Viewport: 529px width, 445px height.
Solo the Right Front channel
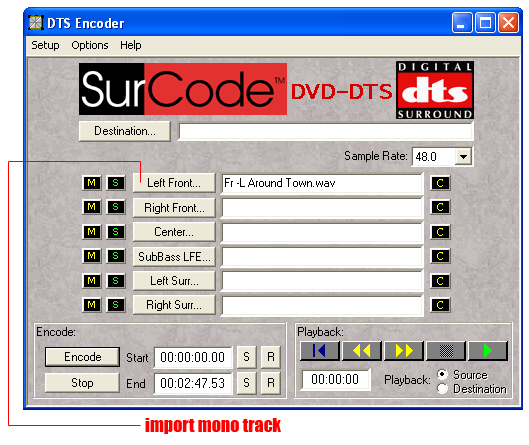(116, 207)
